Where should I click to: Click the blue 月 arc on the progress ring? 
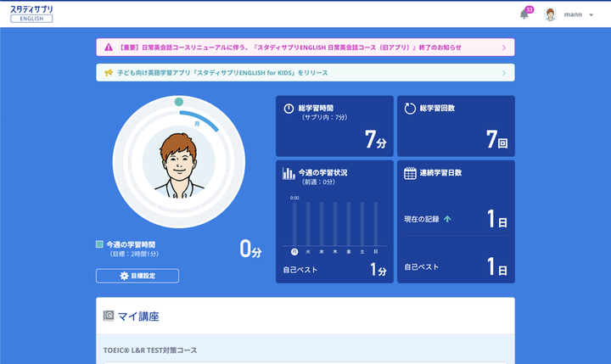pos(199,120)
